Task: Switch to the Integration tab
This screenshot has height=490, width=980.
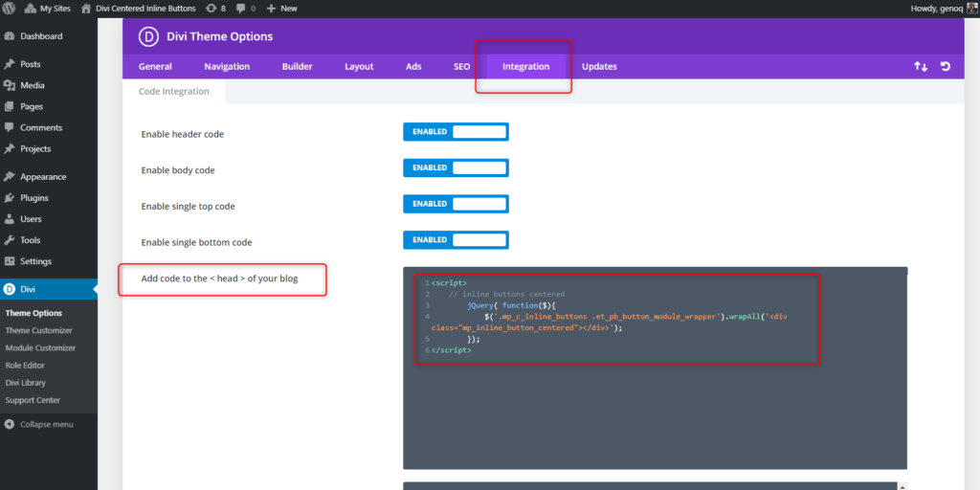Action: (526, 67)
